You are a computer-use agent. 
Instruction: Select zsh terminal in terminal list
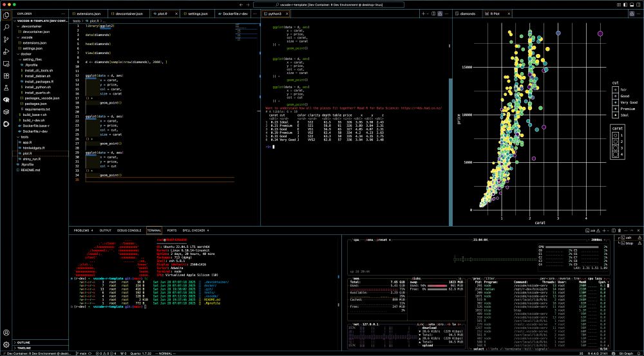(629, 238)
